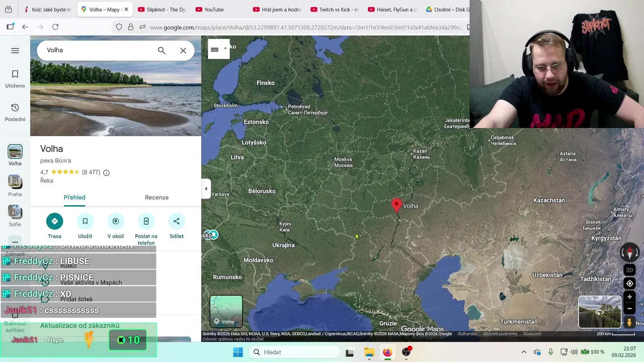The image size is (644, 362).
Task: Open the Volha river header photo
Action: (116, 86)
